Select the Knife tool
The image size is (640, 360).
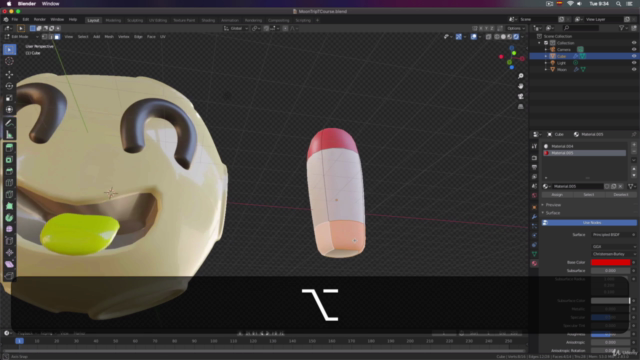pos(9,194)
